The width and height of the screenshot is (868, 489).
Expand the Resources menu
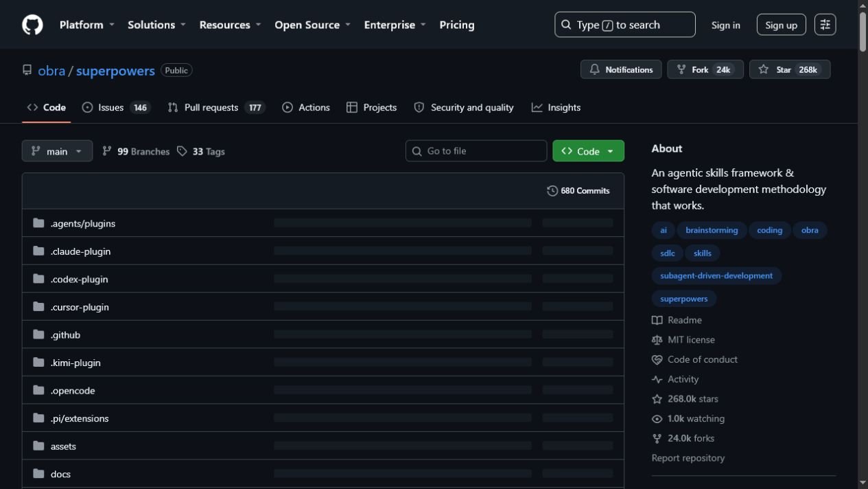point(230,25)
